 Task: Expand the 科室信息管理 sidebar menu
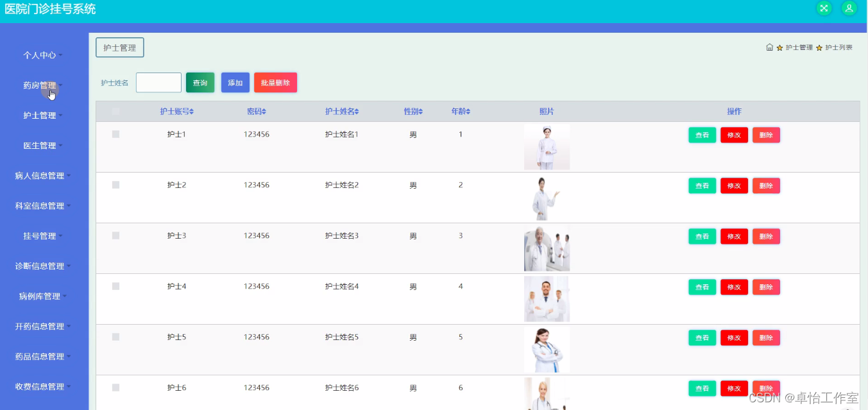click(x=44, y=206)
